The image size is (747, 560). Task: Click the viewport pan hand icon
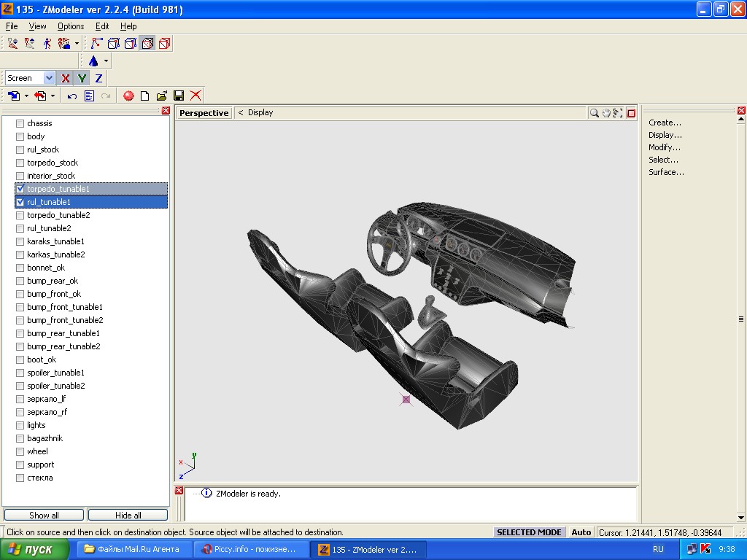click(606, 113)
